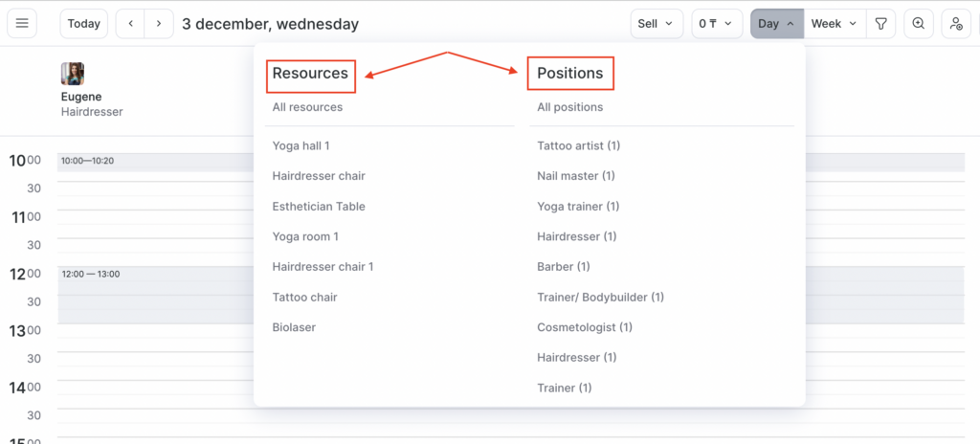This screenshot has height=444, width=980.
Task: Go to previous day arrow
Action: coord(131,24)
